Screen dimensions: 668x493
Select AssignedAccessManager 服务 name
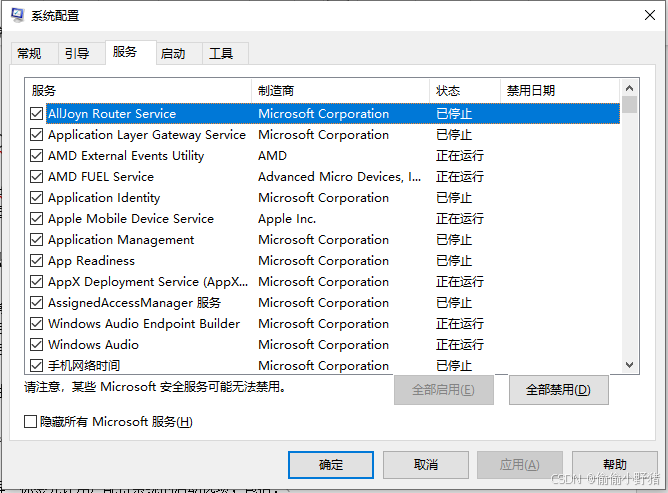[x=134, y=303]
